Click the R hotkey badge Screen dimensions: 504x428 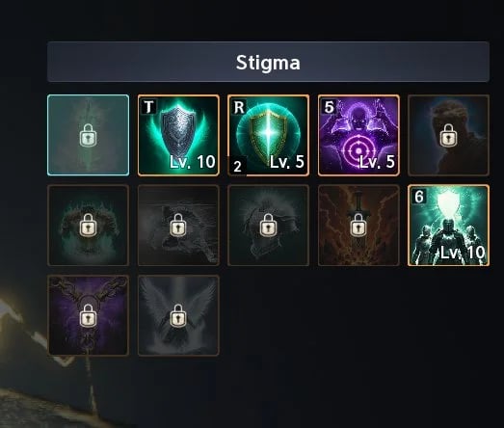click(x=239, y=107)
